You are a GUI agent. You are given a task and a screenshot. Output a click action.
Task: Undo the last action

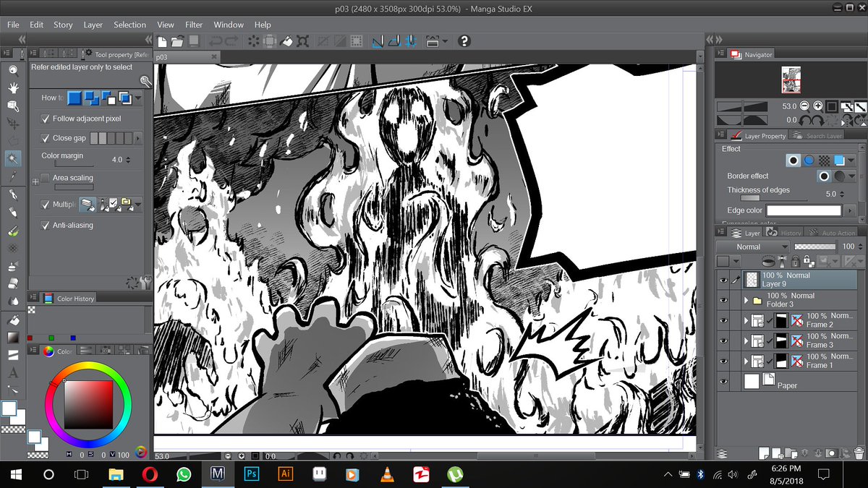[x=216, y=41]
